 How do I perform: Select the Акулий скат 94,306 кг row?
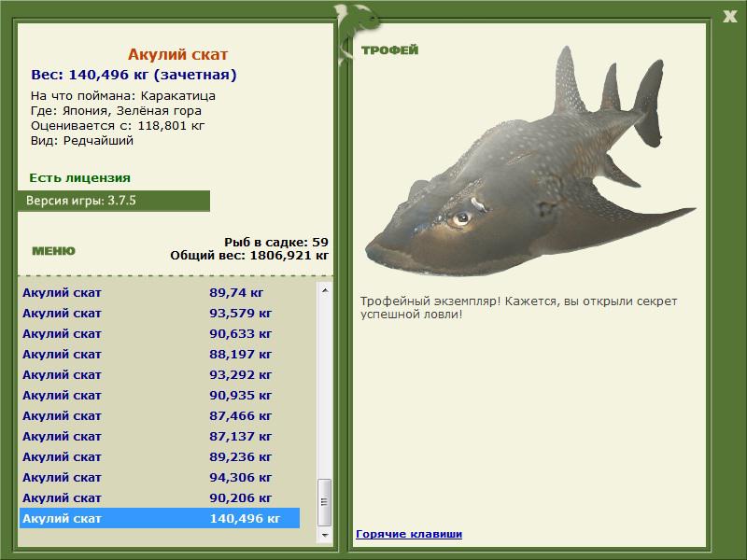click(x=160, y=477)
